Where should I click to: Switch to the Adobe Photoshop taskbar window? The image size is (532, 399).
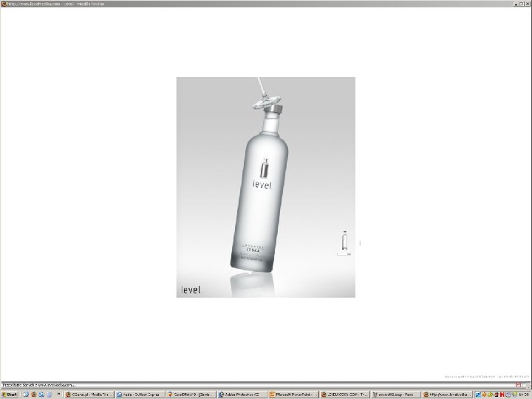pyautogui.click(x=242, y=395)
